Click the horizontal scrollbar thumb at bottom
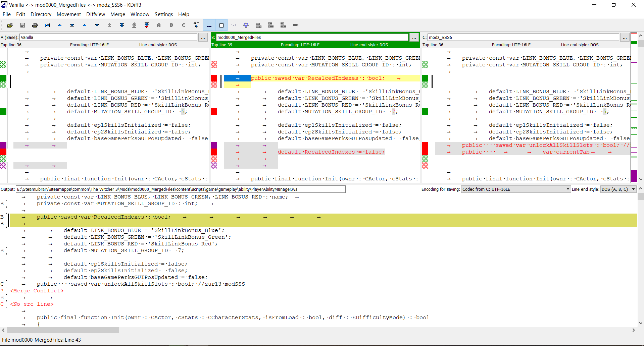The width and height of the screenshot is (644, 346). pos(63,330)
